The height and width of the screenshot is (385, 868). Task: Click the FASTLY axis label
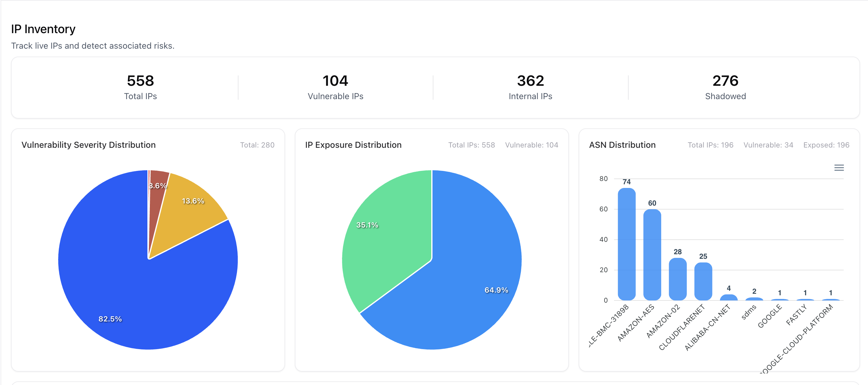tap(796, 315)
